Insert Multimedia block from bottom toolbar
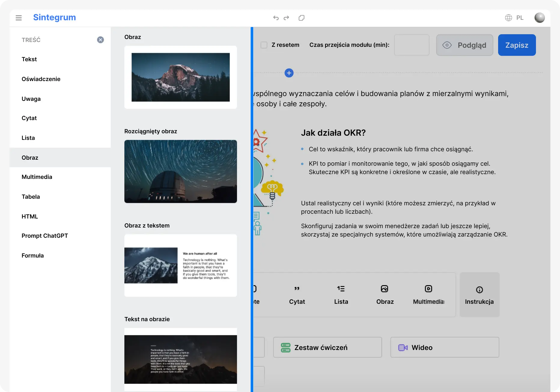 coord(428,295)
